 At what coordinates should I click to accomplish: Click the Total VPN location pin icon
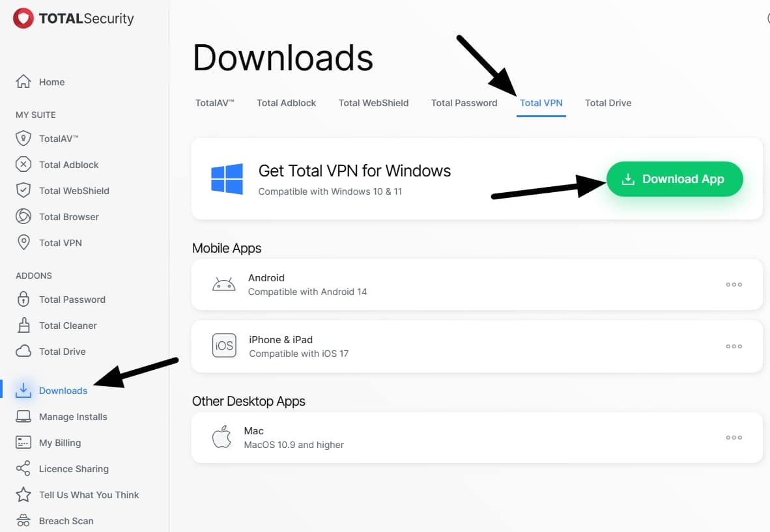pyautogui.click(x=23, y=242)
